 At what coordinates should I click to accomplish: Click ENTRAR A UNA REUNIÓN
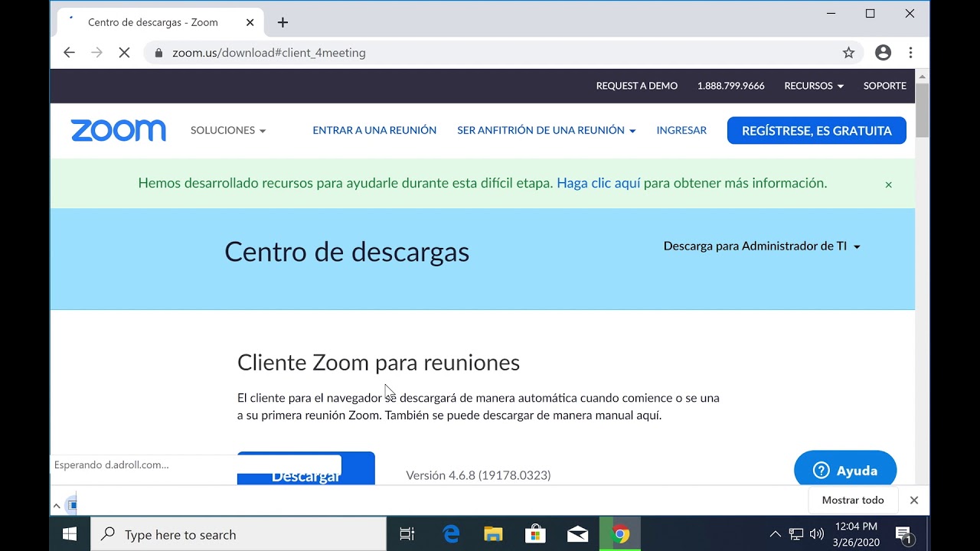pos(374,131)
